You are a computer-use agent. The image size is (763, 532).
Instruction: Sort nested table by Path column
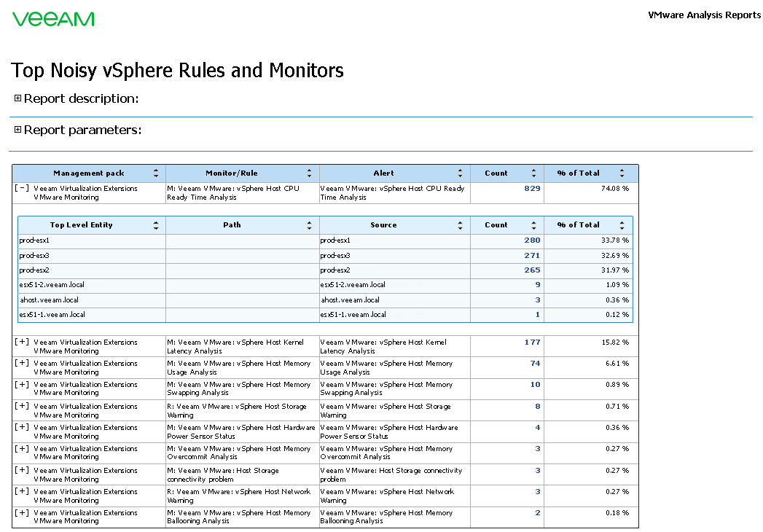tap(309, 225)
